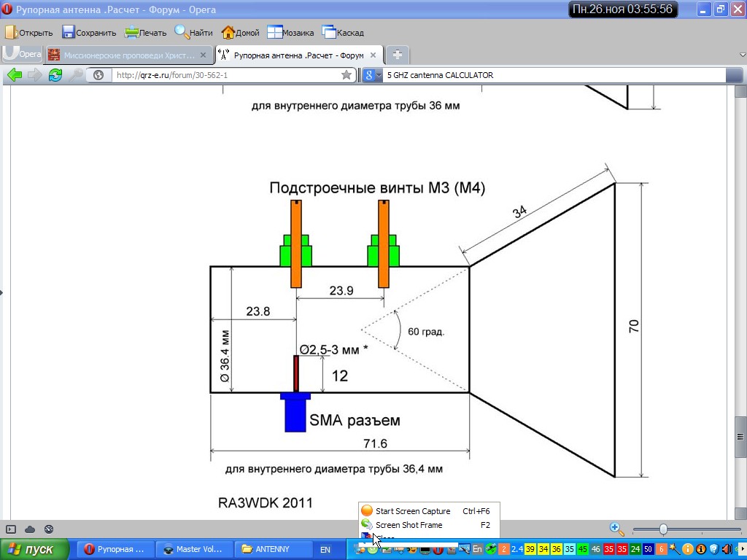
Task: Open the Opera main menu button
Action: click(22, 54)
